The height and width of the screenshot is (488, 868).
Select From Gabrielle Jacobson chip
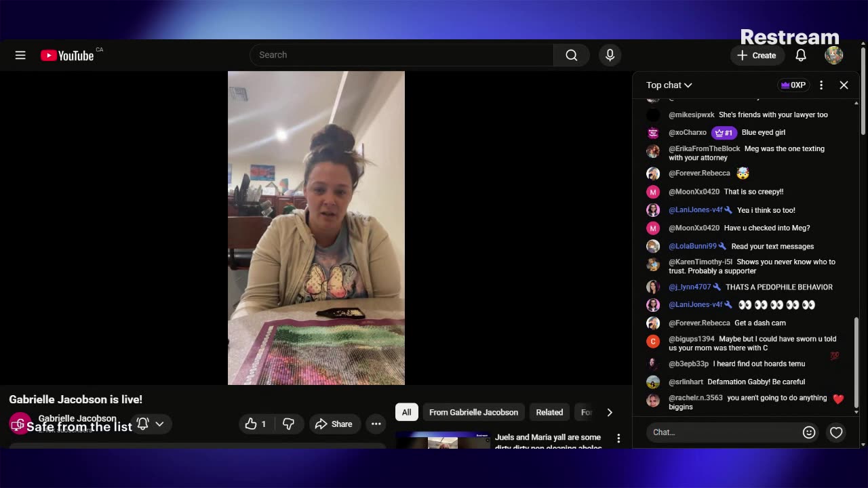(x=473, y=412)
